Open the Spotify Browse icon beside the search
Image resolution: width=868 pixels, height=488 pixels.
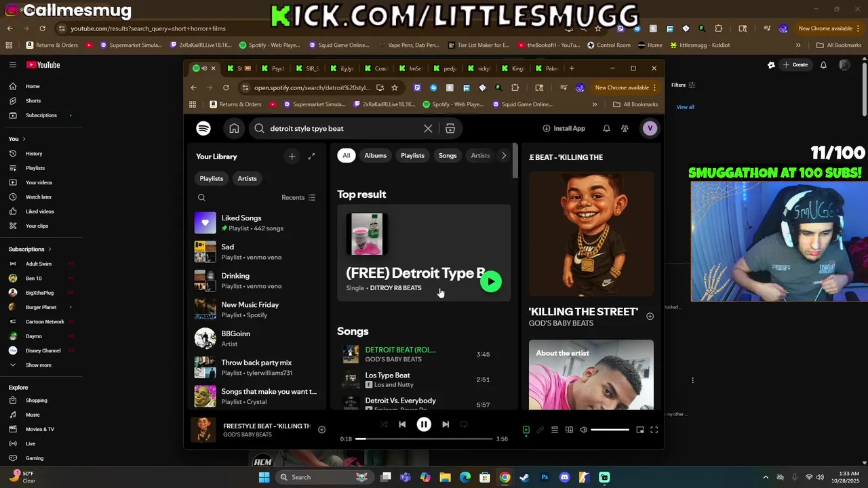point(450,128)
